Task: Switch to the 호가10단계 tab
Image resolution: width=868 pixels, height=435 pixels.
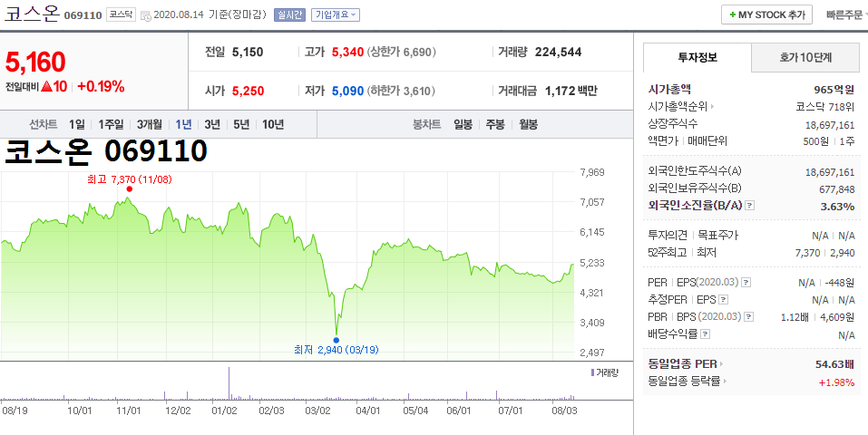Action: tap(806, 57)
